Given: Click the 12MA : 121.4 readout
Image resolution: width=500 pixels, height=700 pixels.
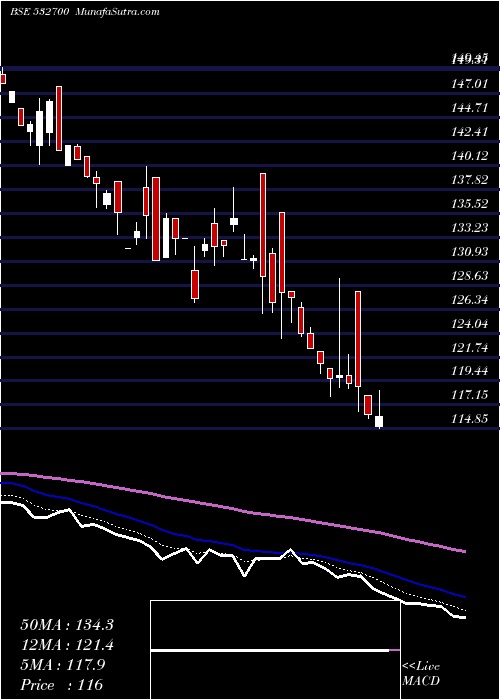Looking at the screenshot, I should coord(67,645).
